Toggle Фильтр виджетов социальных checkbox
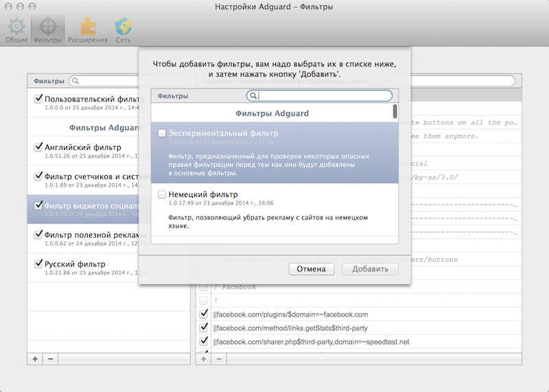 pos(38,206)
